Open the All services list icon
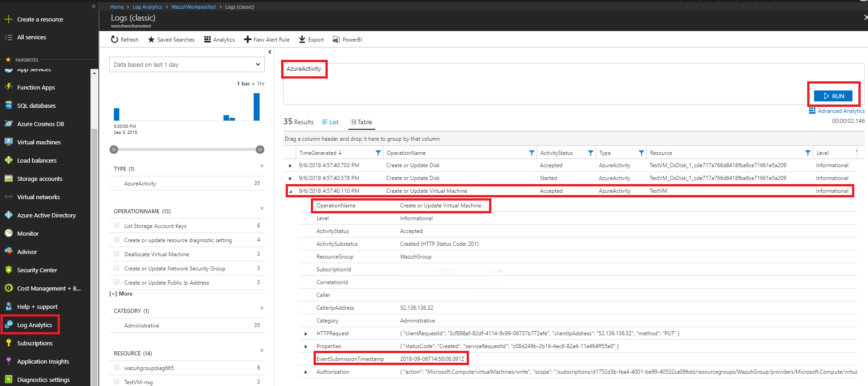This screenshot has width=868, height=386. point(8,37)
